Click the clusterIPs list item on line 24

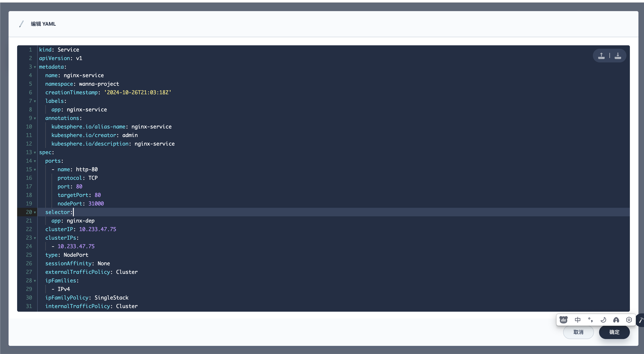[76, 246]
